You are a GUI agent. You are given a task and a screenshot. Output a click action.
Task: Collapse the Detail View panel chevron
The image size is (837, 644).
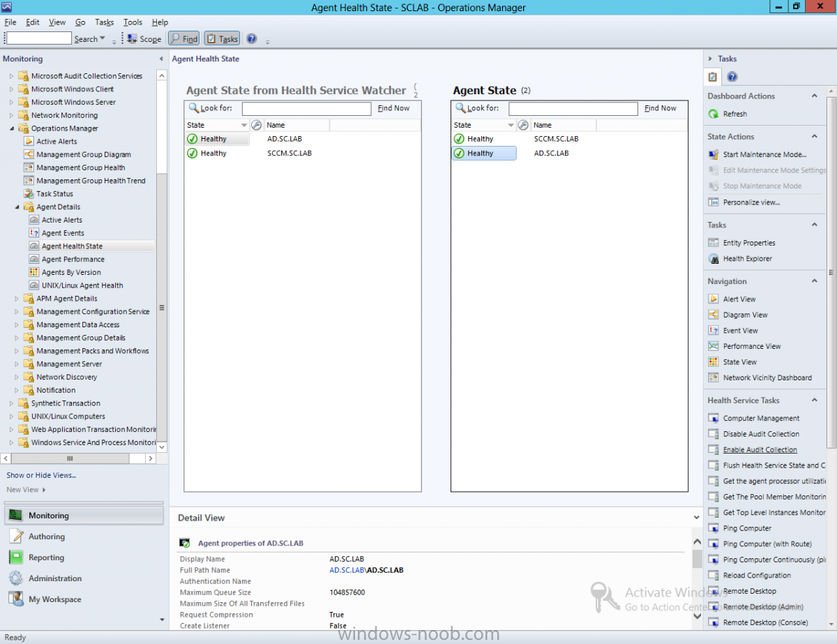coord(696,518)
